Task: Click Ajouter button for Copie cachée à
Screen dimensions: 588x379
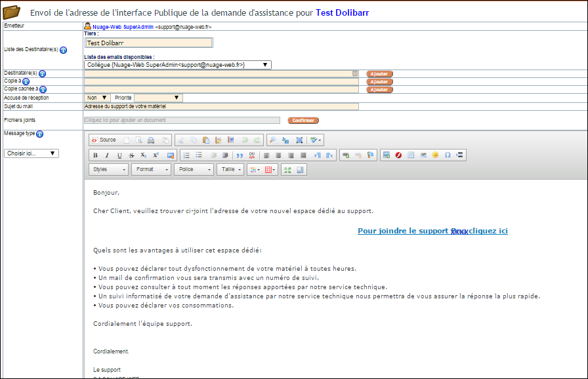Action: pos(379,90)
